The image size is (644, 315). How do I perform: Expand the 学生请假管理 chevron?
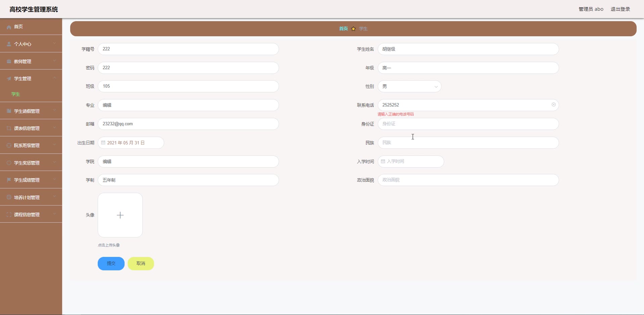[x=54, y=111]
